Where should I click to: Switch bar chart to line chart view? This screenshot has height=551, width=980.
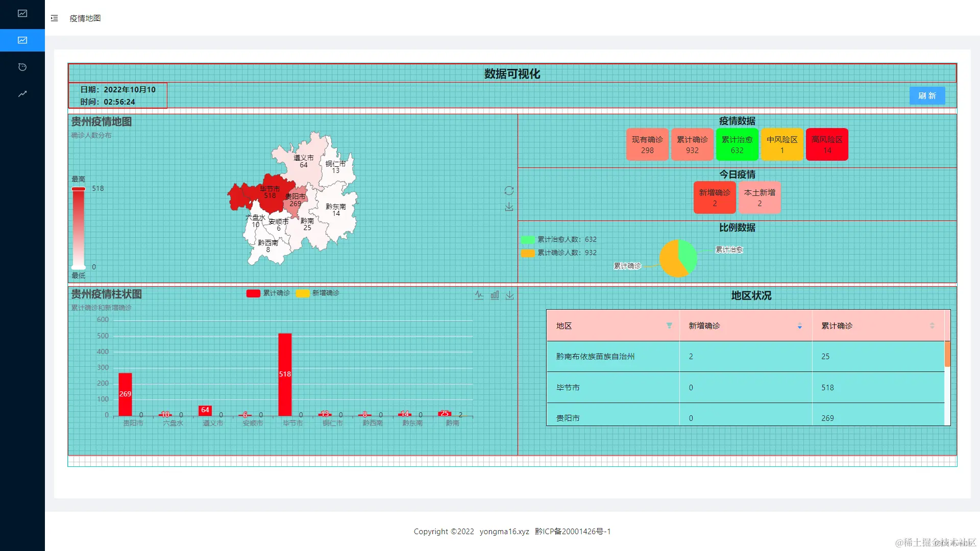click(479, 295)
